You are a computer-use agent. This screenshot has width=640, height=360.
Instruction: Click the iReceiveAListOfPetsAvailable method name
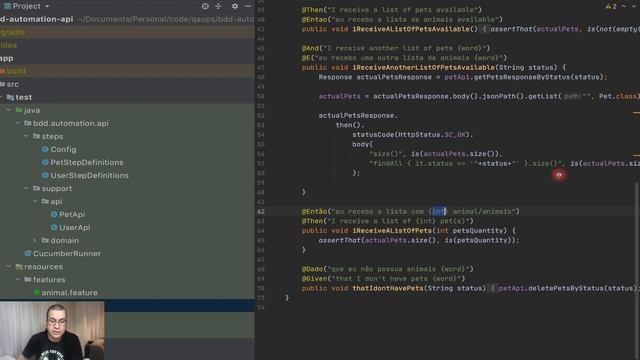pos(411,29)
